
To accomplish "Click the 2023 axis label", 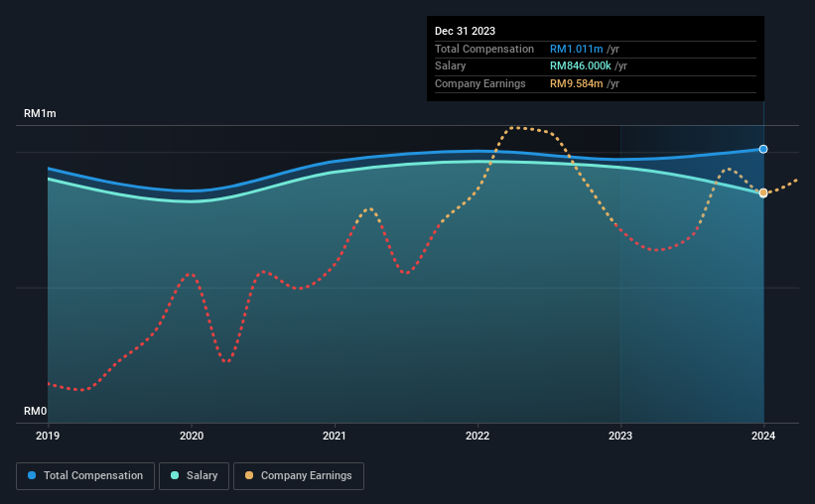I will pyautogui.click(x=620, y=436).
